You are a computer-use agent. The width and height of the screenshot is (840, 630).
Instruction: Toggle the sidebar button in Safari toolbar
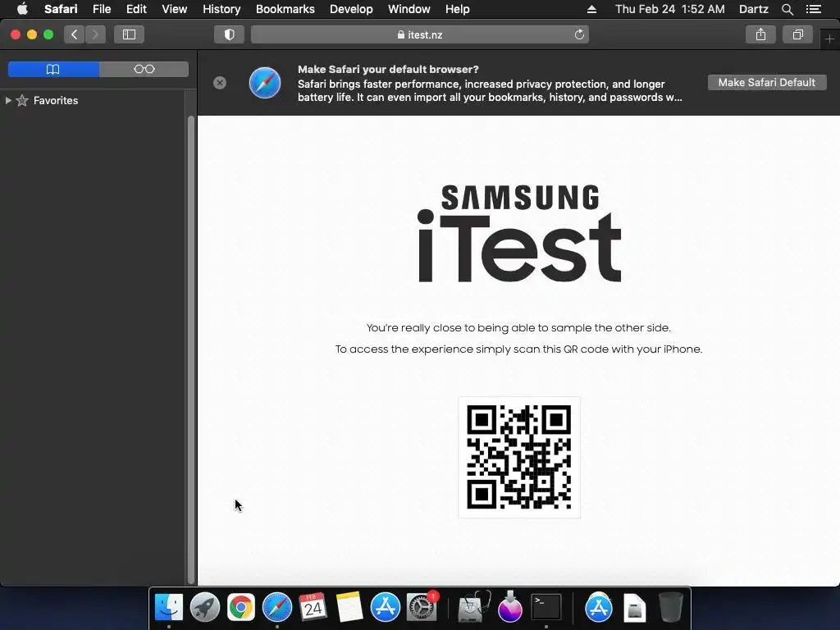coord(129,34)
